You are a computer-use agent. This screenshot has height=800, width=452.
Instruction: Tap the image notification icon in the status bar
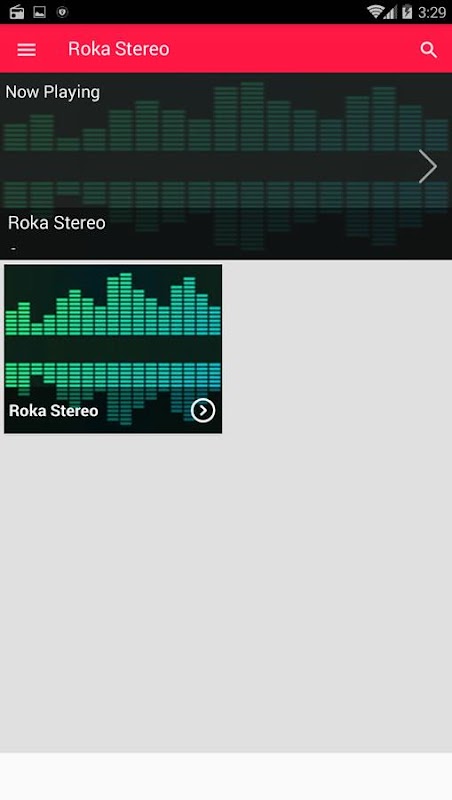(39, 12)
